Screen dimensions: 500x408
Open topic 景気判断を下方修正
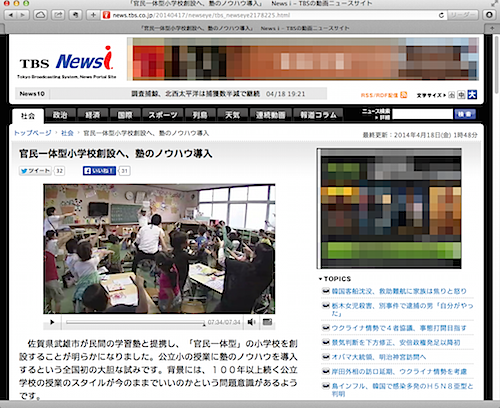(x=396, y=342)
